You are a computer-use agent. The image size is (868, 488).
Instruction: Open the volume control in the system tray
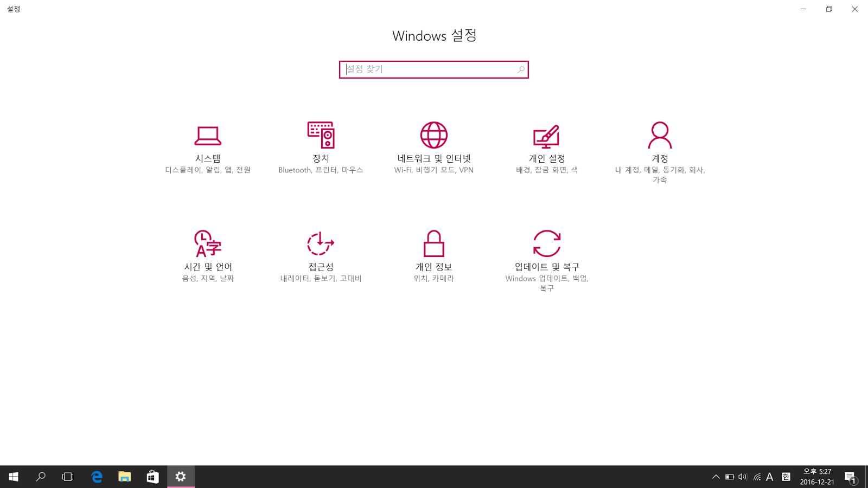coord(743,477)
